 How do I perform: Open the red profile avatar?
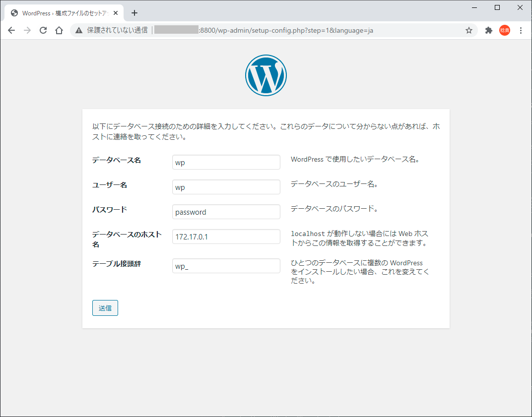point(505,31)
